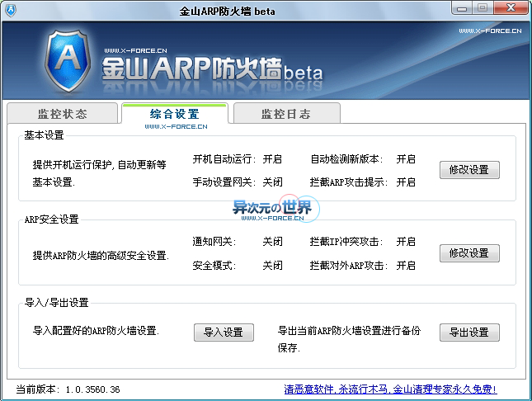The image size is (532, 401).
Task: Click the ARP安全设置 group heading
Action: [52, 219]
